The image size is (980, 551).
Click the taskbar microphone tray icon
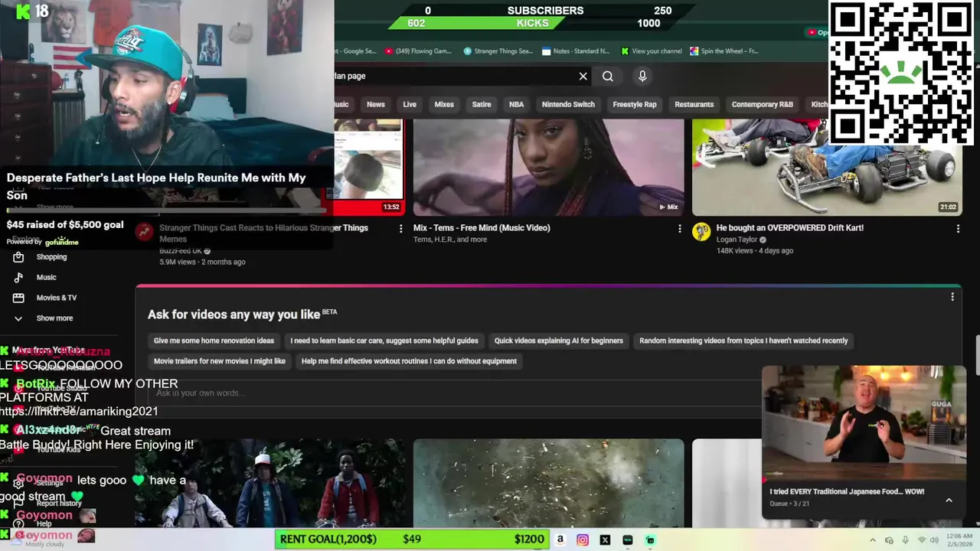905,540
